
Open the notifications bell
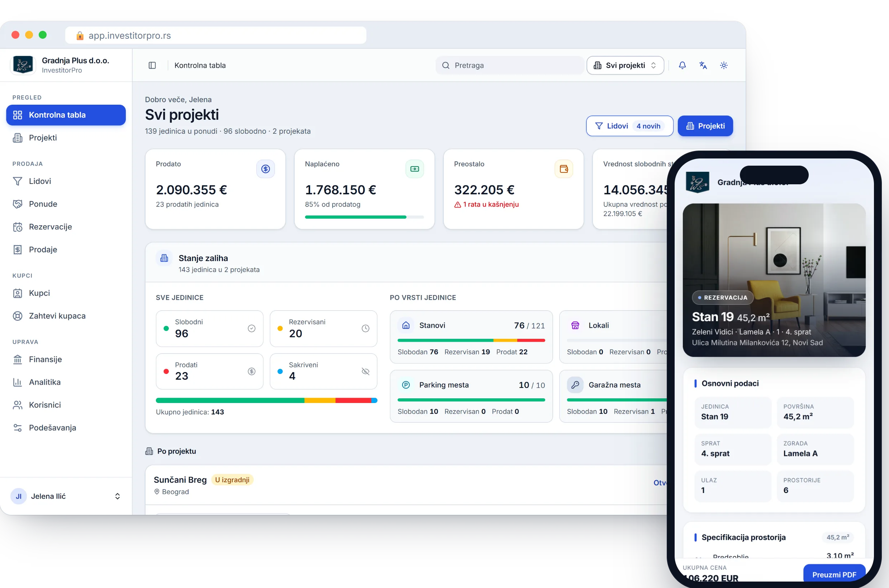tap(682, 65)
